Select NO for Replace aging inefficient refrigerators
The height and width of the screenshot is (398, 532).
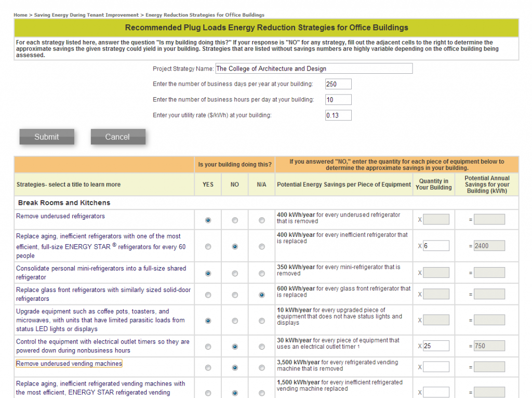click(235, 247)
